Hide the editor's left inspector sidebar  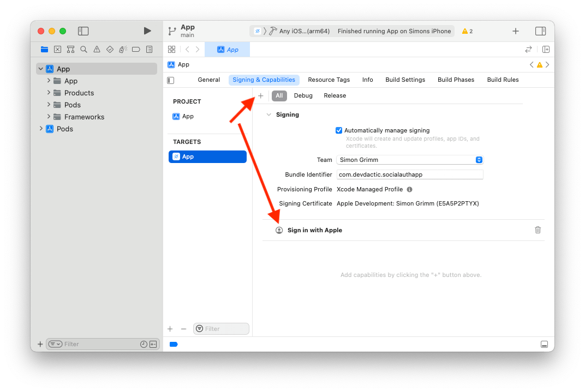(x=170, y=80)
